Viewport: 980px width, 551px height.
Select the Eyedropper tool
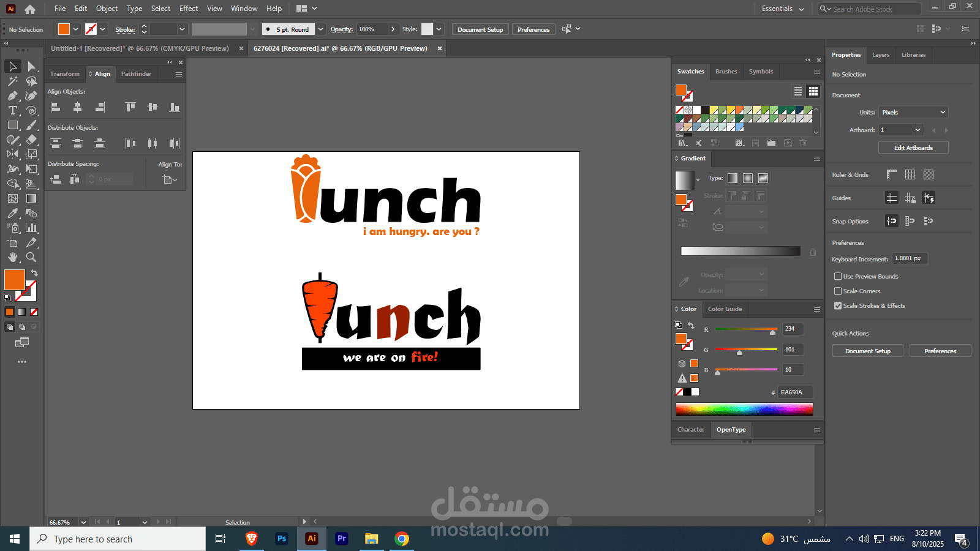point(12,213)
